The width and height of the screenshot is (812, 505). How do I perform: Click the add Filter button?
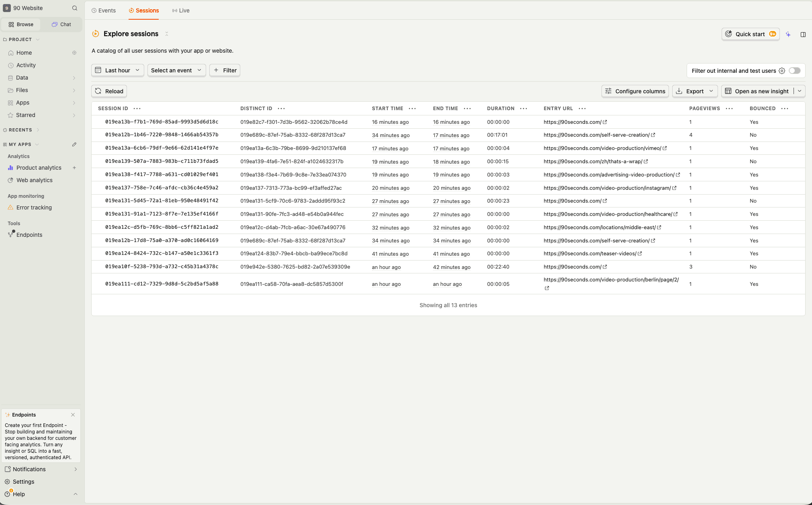tap(225, 70)
